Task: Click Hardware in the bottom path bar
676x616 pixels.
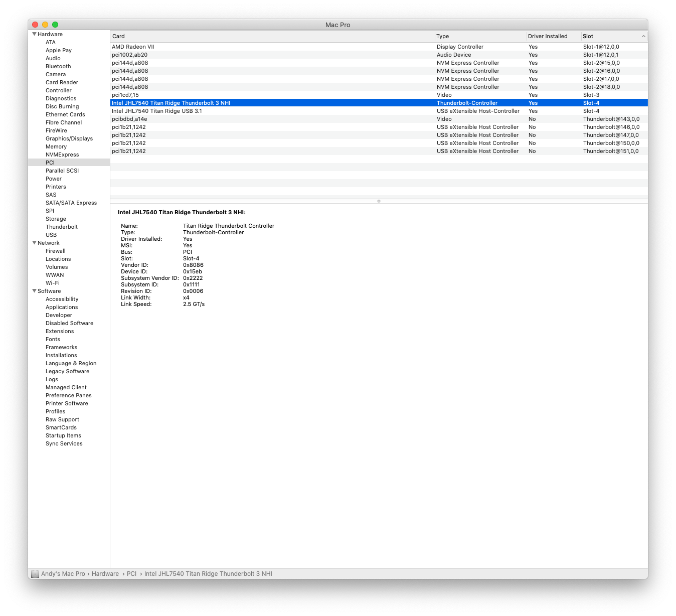Action: tap(105, 574)
